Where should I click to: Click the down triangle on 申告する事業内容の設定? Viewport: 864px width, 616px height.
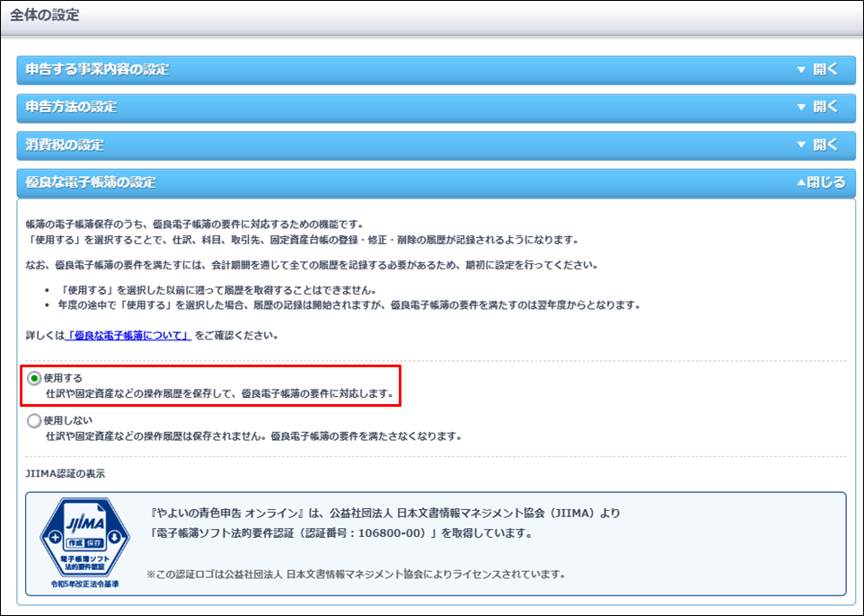click(801, 70)
